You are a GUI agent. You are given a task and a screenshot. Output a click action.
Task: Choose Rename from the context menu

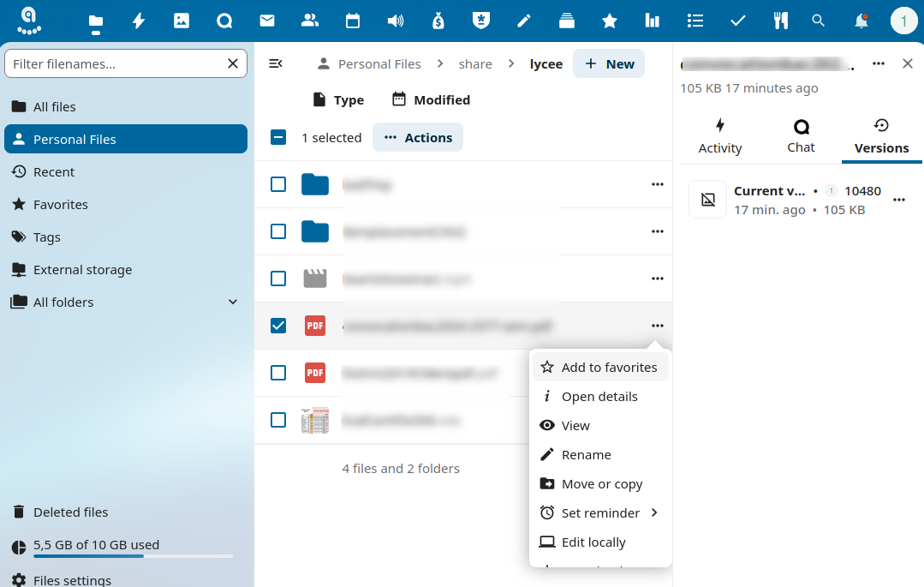click(586, 454)
